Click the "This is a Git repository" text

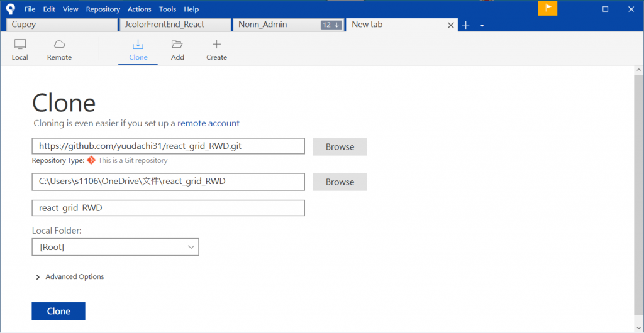133,160
